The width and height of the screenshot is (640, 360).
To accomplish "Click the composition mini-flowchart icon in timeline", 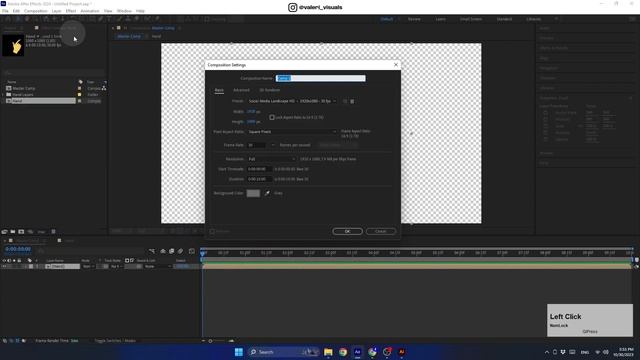I will click(152, 251).
